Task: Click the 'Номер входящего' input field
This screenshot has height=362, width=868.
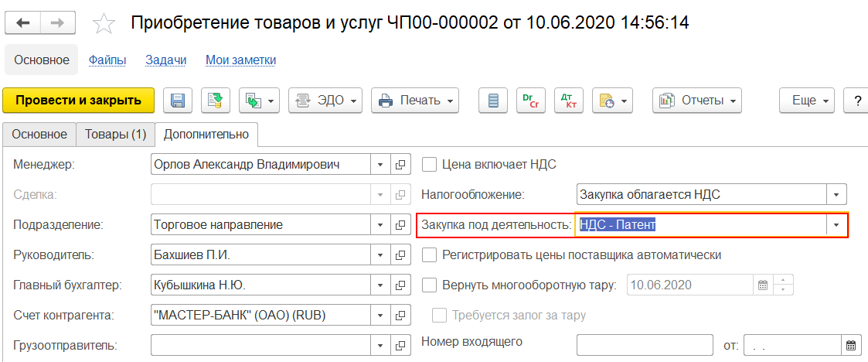Action: [645, 345]
